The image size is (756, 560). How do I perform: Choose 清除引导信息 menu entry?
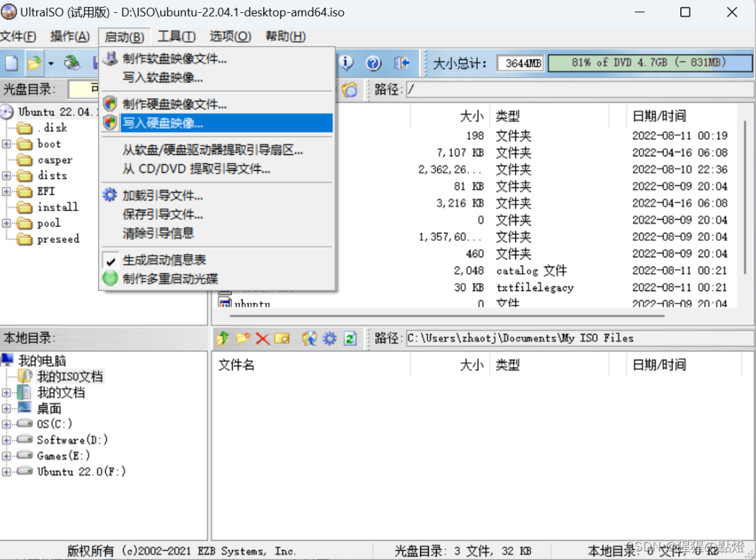[x=217, y=233]
